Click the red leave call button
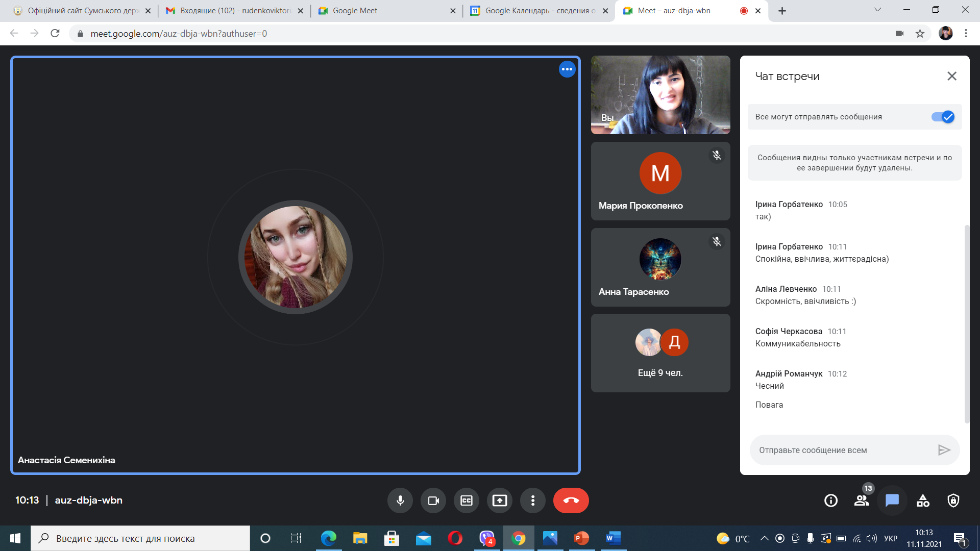 (571, 500)
